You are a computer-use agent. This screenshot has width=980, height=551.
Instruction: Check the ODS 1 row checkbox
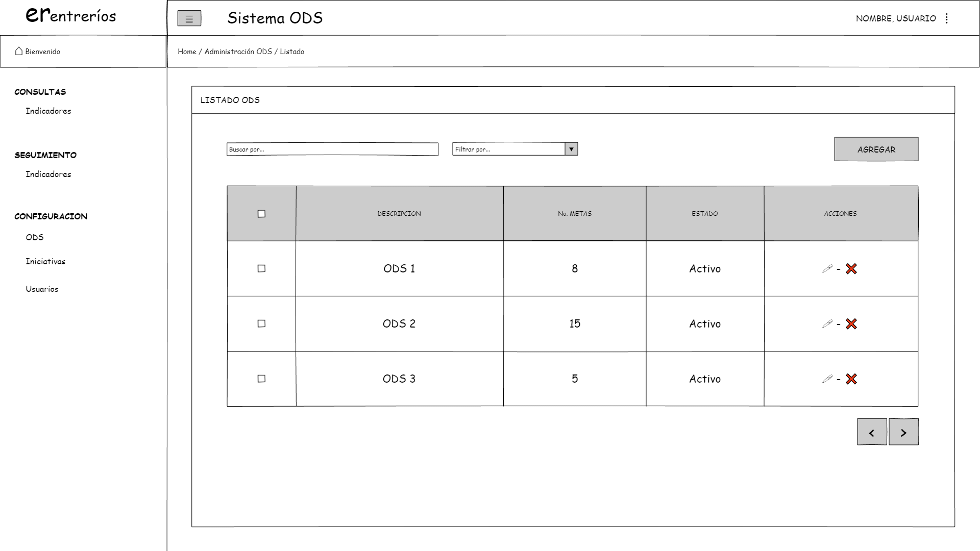pos(261,269)
